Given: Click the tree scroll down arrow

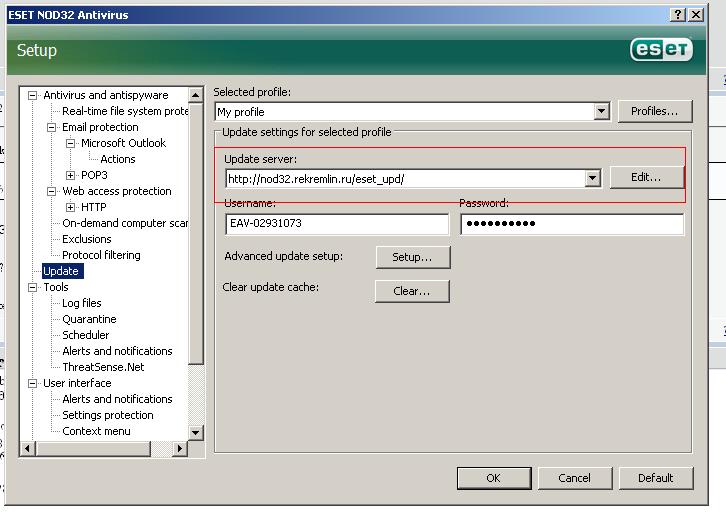Looking at the screenshot, I should tap(195, 433).
